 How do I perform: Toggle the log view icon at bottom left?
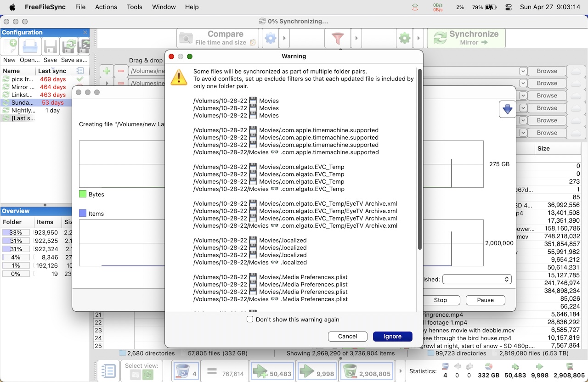click(x=108, y=371)
